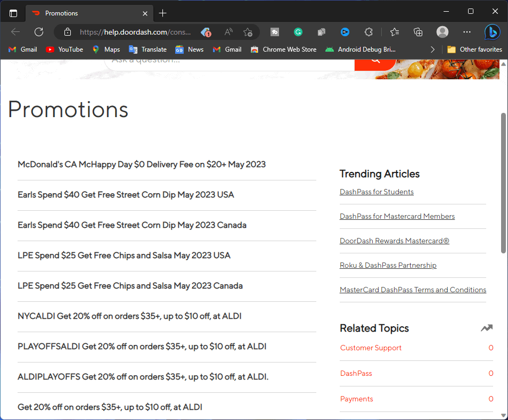Open the News bookmark
This screenshot has width=508, height=420.
189,50
